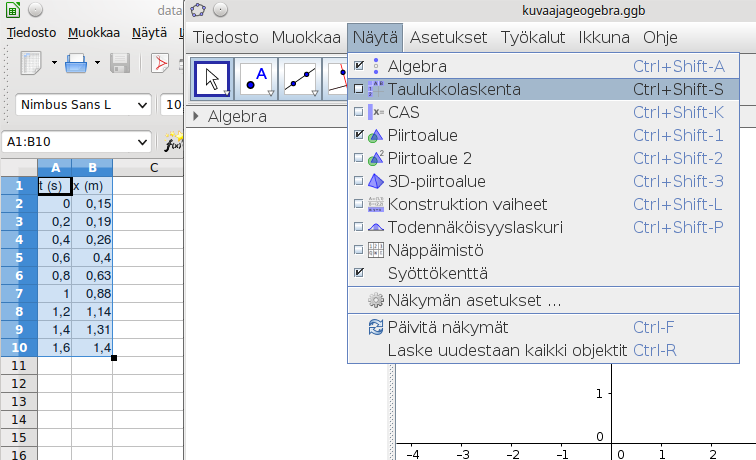
Task: Open the Nimbus Sans L font dropdown
Action: pos(141,105)
